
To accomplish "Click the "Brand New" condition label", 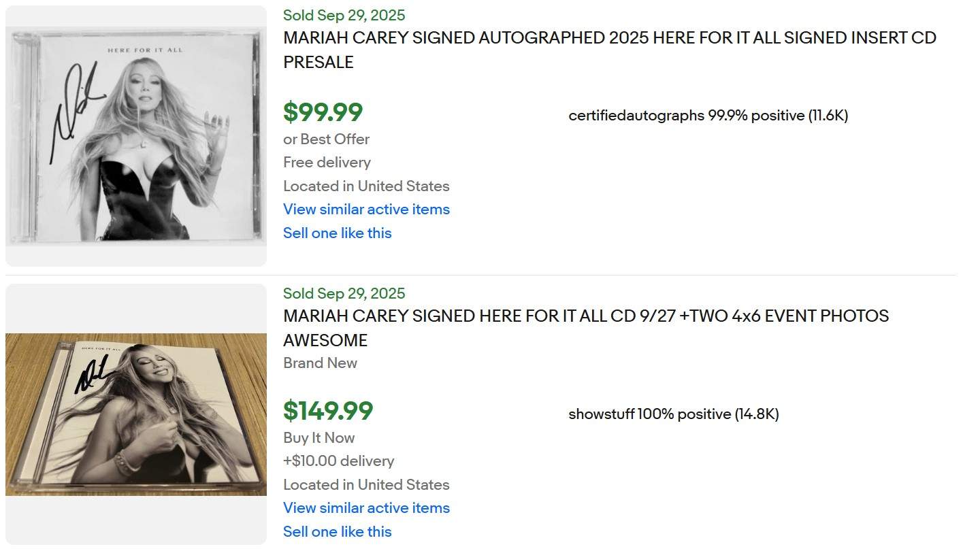I will [x=320, y=363].
